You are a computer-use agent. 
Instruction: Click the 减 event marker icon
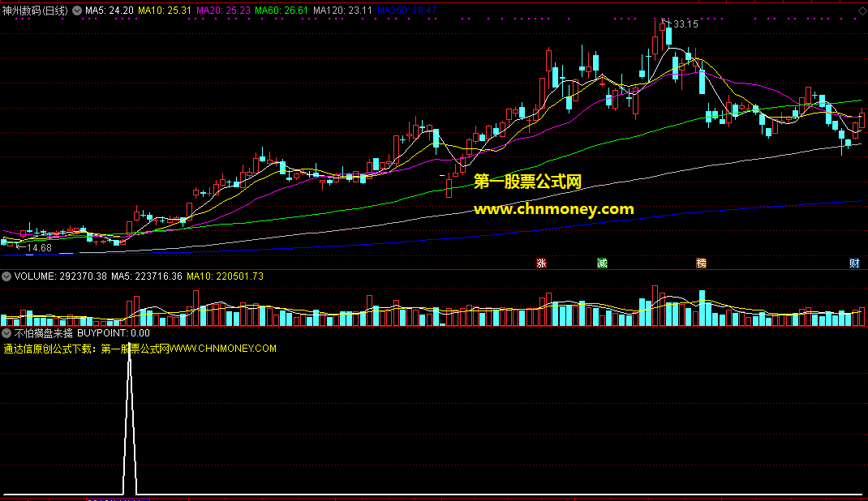(x=602, y=263)
